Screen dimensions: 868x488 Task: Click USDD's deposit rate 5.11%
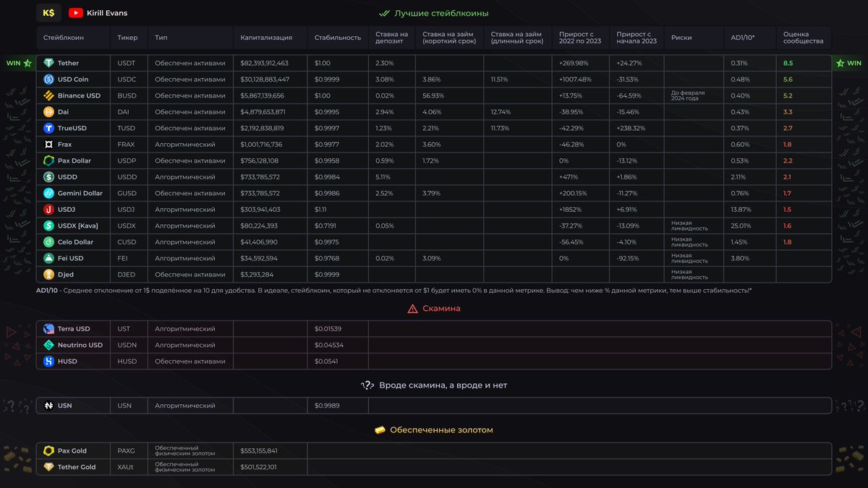[x=384, y=177]
